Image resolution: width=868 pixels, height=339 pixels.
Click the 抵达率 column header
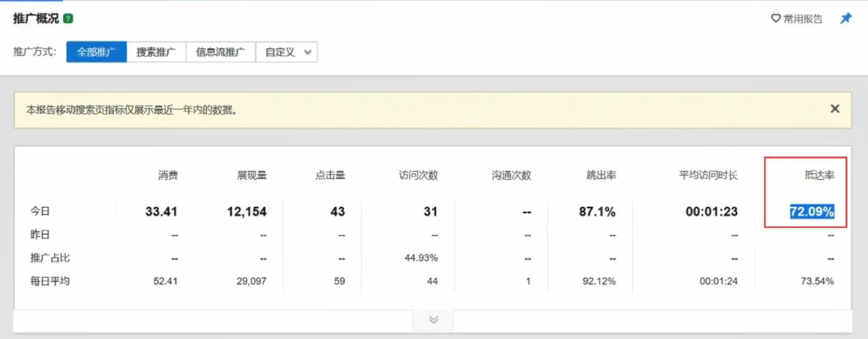[819, 175]
